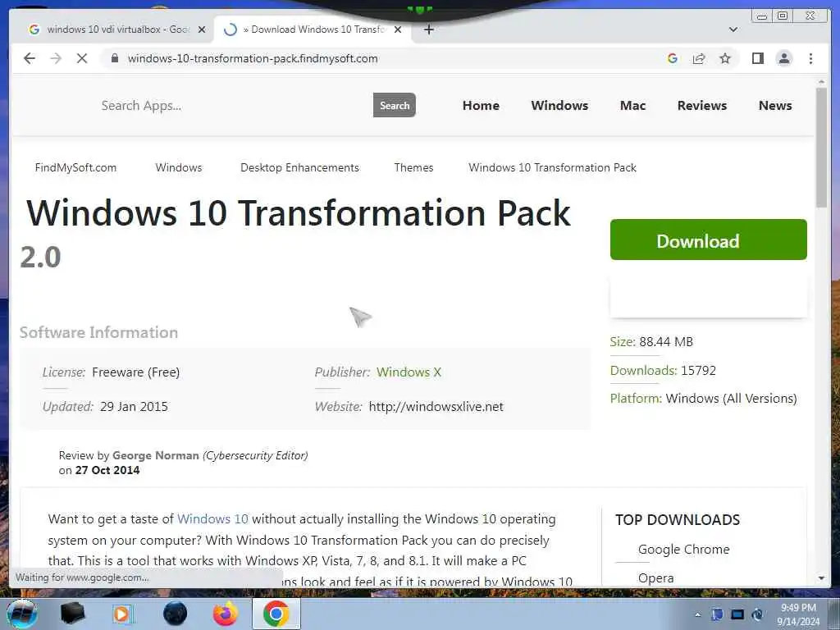Show hidden tray icons arrow
840x630 pixels.
pyautogui.click(x=697, y=614)
